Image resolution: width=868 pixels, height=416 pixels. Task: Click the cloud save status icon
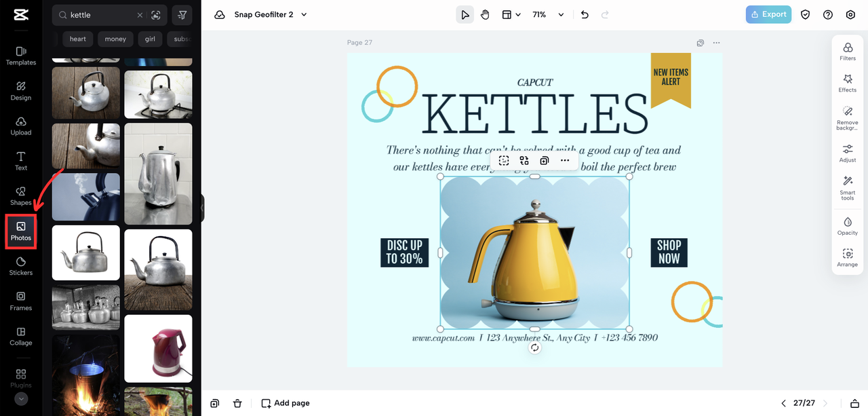(220, 14)
